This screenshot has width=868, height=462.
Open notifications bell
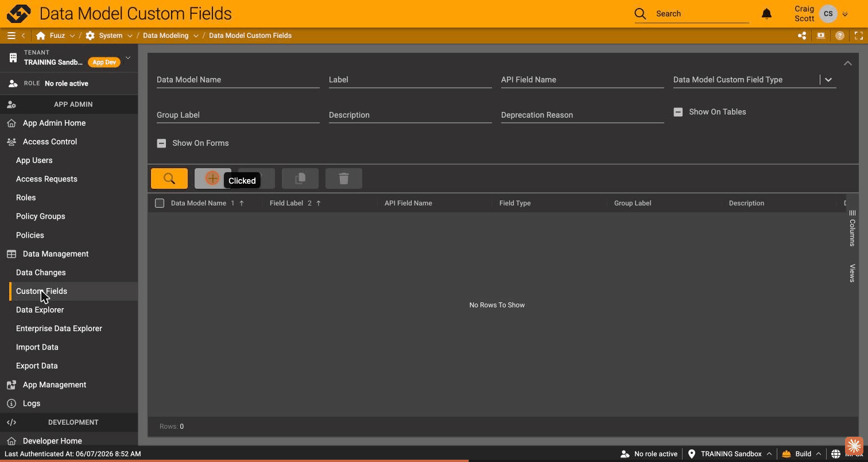pyautogui.click(x=766, y=14)
